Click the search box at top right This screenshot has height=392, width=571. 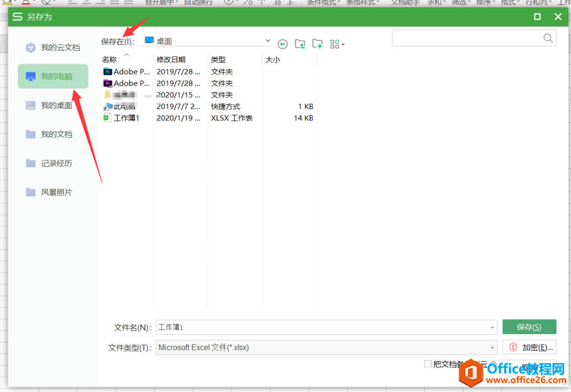click(x=474, y=38)
